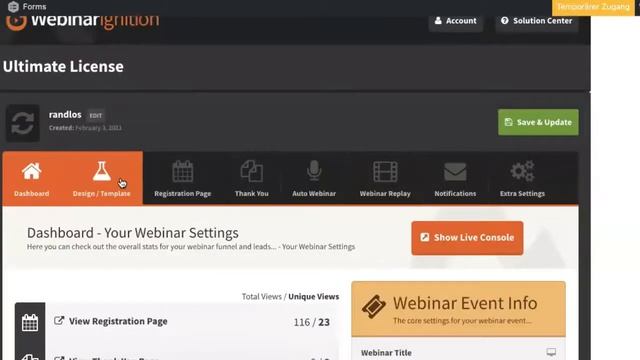Click the Forms label in top bar

pos(34,7)
